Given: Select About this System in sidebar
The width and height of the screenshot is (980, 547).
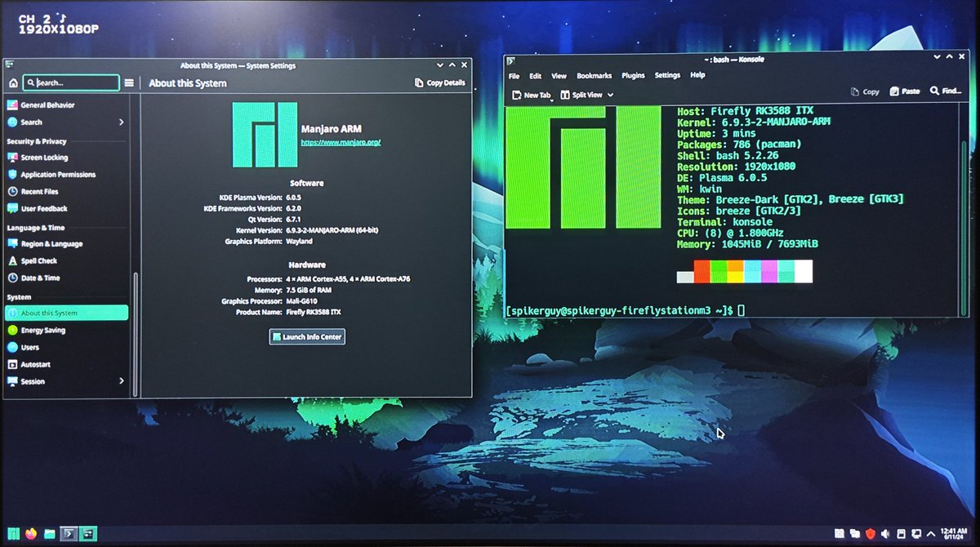Looking at the screenshot, I should (67, 313).
